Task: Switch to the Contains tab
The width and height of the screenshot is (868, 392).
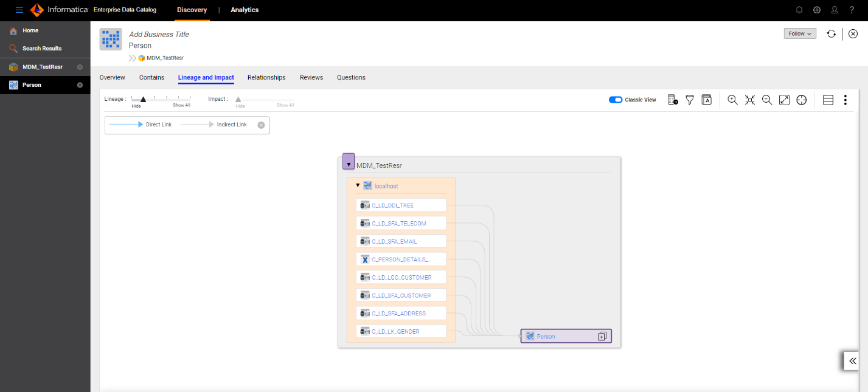Action: (151, 77)
